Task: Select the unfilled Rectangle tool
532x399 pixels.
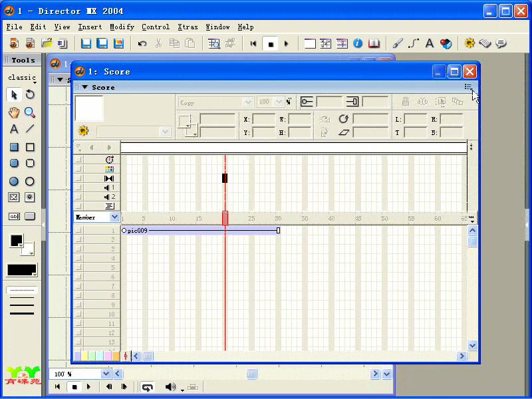Action: pos(30,147)
